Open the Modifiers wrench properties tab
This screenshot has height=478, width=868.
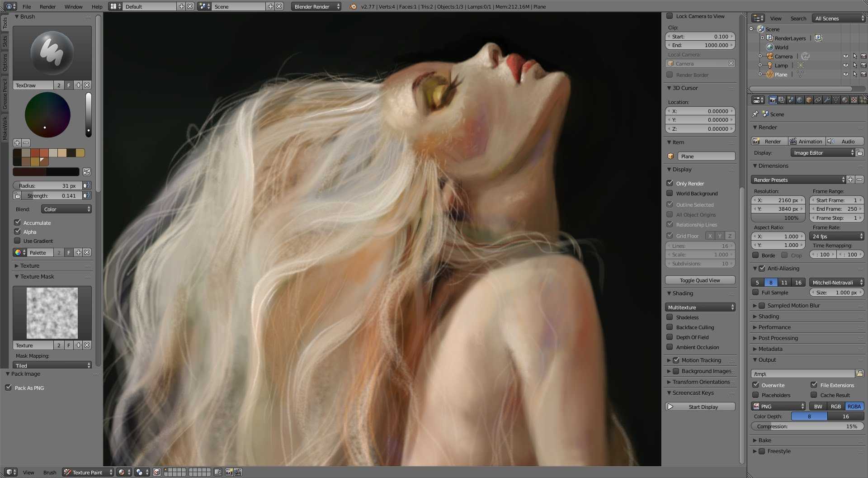(827, 100)
